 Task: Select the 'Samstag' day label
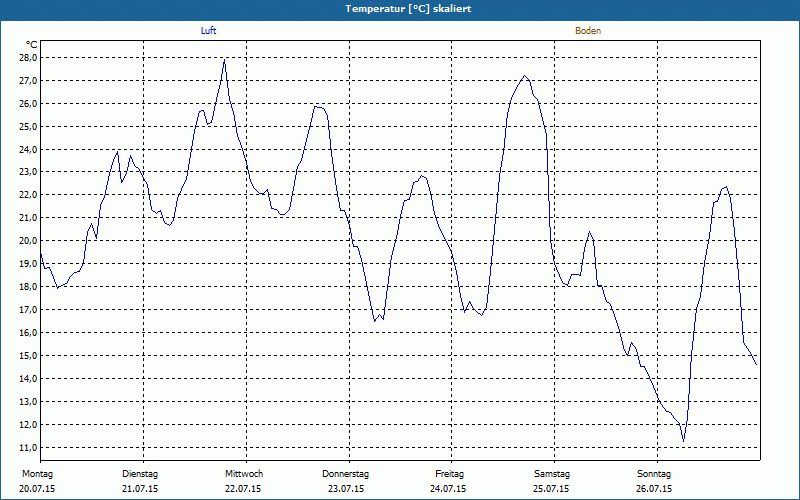[x=552, y=474]
